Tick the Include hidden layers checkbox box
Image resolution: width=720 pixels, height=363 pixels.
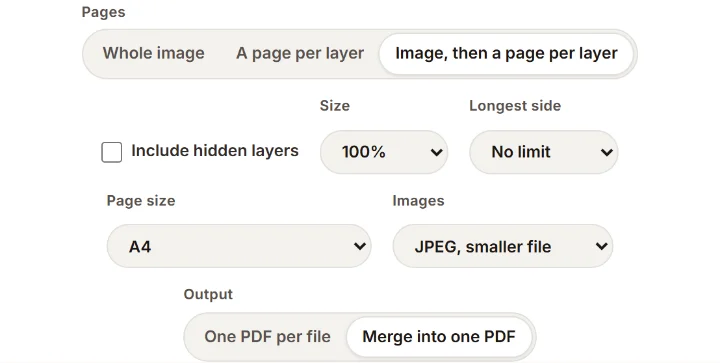pos(112,152)
